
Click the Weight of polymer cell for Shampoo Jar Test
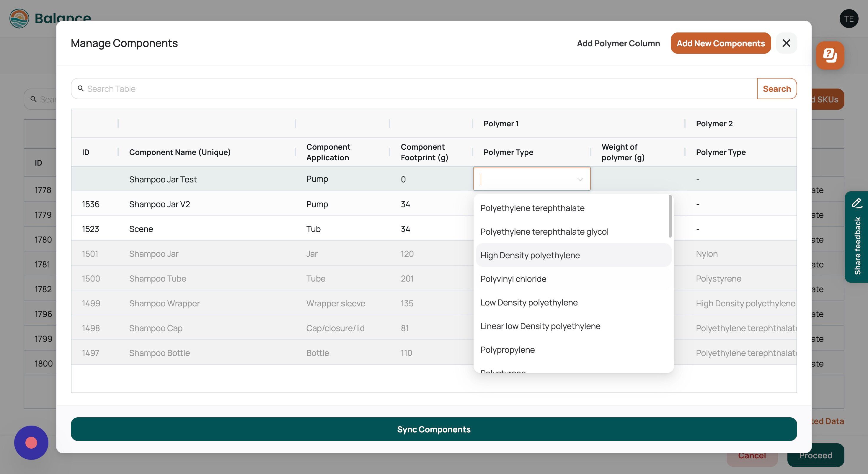point(637,179)
